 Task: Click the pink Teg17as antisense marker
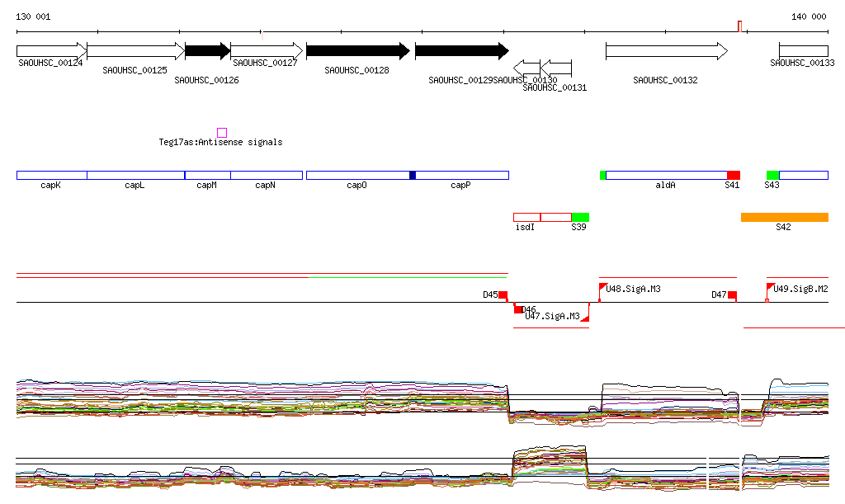pos(222,133)
